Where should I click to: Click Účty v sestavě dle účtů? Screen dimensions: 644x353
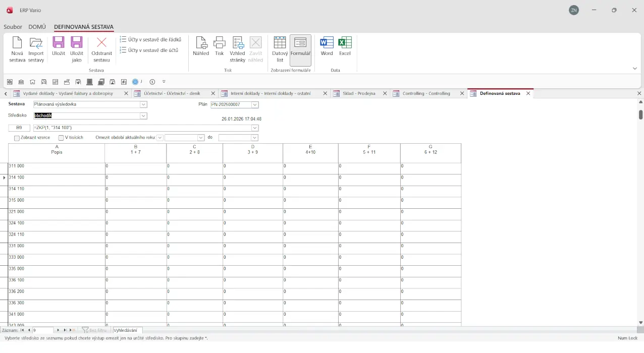149,50
